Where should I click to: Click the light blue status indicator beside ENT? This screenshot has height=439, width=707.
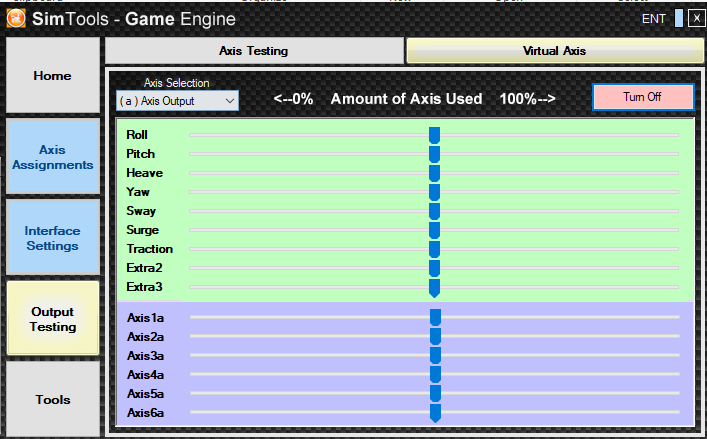tap(679, 18)
